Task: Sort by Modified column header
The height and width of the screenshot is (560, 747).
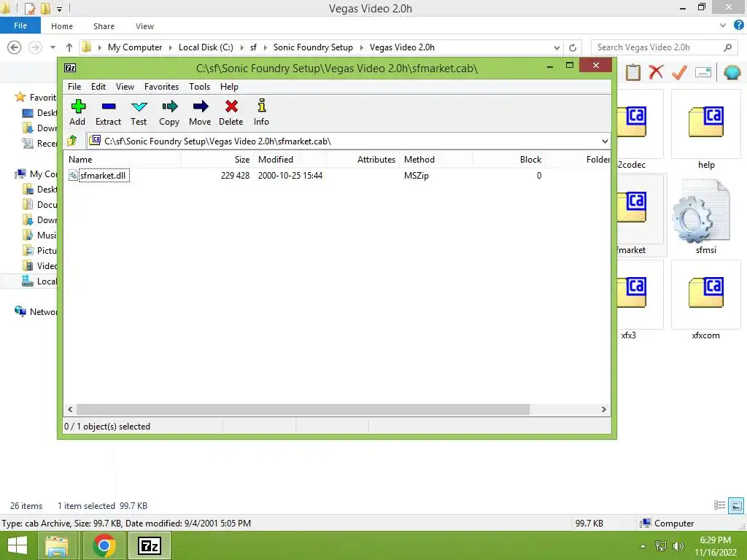Action: (x=290, y=160)
